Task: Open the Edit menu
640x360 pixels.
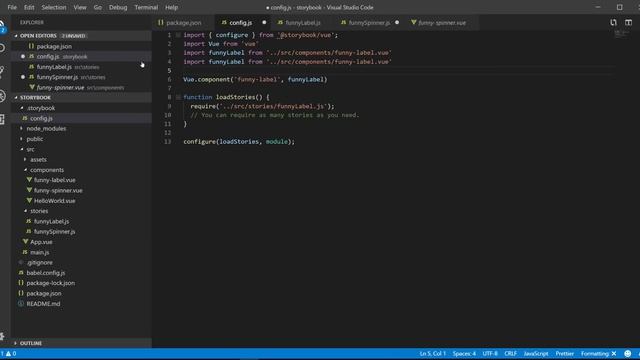Action: (29, 7)
